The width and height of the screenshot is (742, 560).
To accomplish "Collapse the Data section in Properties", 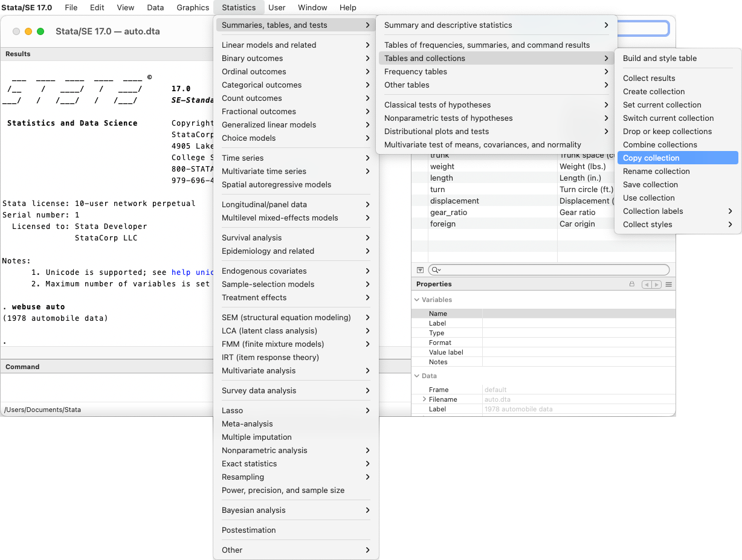I will pos(417,376).
